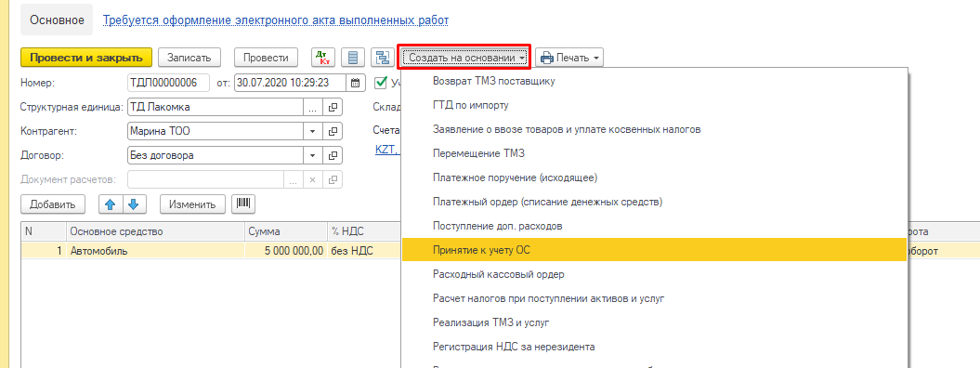
Task: Open electronic act requirement link
Action: 276,20
